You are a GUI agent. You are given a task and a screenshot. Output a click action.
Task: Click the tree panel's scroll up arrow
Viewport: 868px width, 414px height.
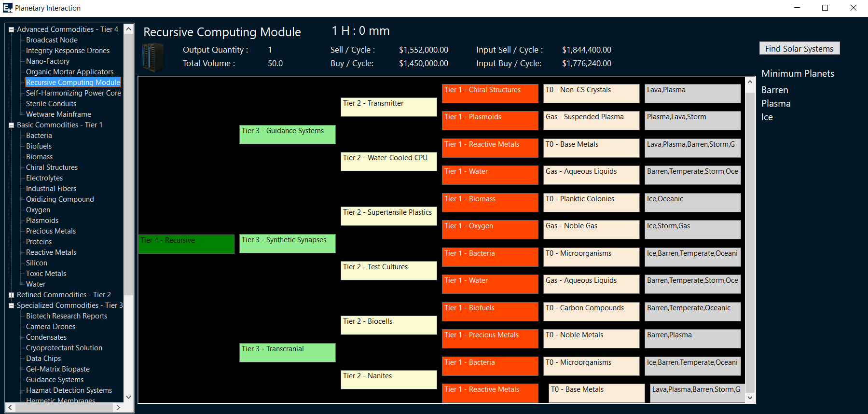(x=128, y=29)
